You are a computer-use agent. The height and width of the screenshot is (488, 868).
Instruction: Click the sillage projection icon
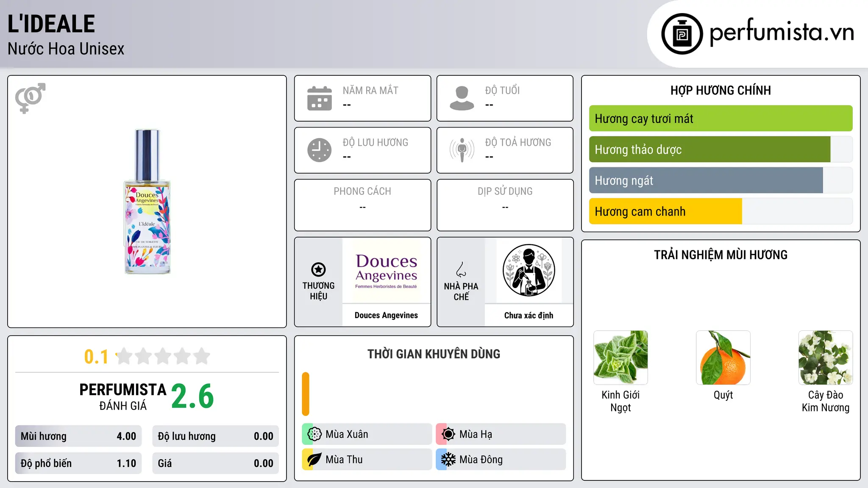coord(462,150)
